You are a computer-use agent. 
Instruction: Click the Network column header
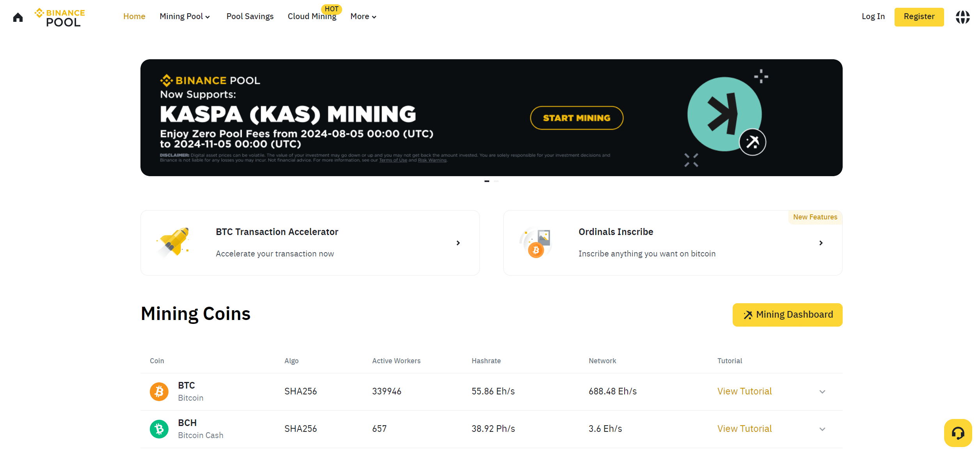click(x=602, y=361)
